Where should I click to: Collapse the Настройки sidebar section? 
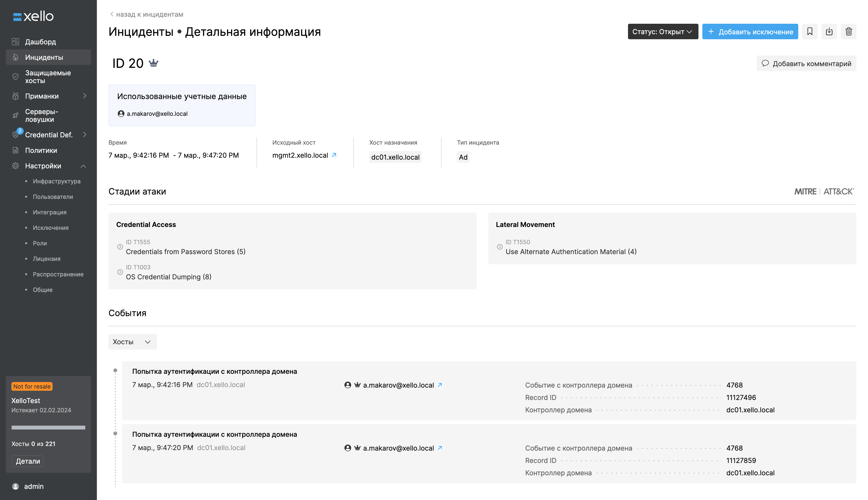tap(83, 166)
